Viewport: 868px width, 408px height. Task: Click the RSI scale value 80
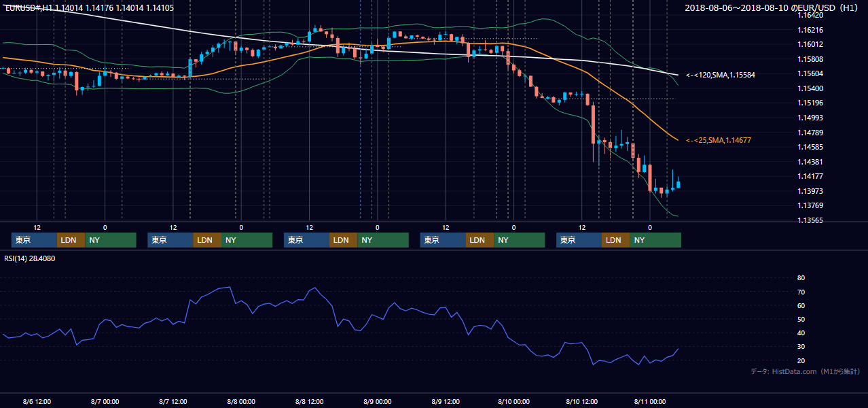(x=801, y=278)
